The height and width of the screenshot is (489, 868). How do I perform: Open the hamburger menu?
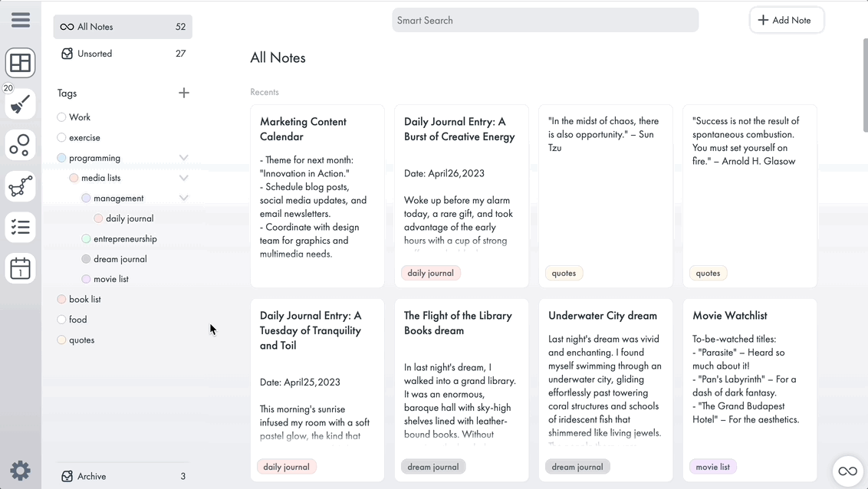(20, 19)
